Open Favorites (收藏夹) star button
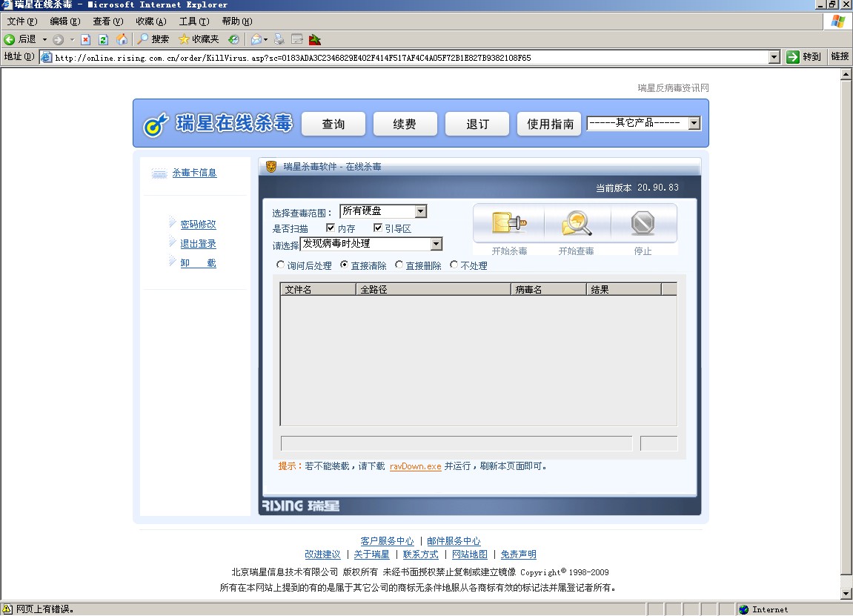 click(199, 39)
